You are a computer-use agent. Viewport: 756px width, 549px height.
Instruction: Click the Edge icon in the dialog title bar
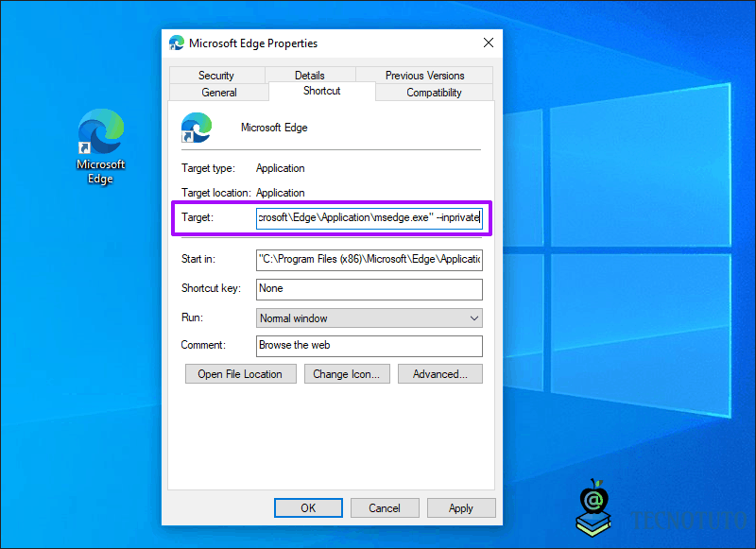[177, 43]
